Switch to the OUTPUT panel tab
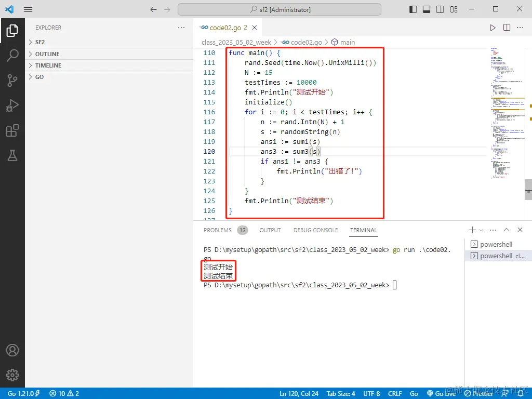Screen dimensions: 532x399 point(270,230)
